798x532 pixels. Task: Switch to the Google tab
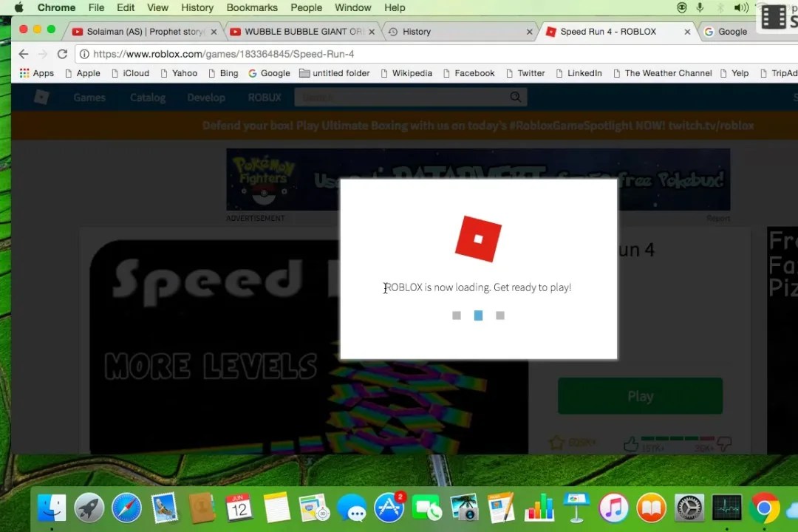(x=731, y=32)
